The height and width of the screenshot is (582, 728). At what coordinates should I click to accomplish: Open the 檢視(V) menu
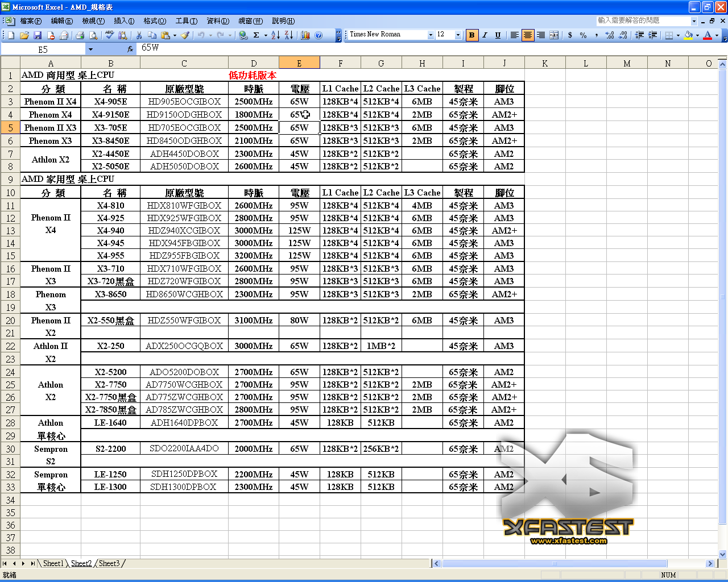93,21
